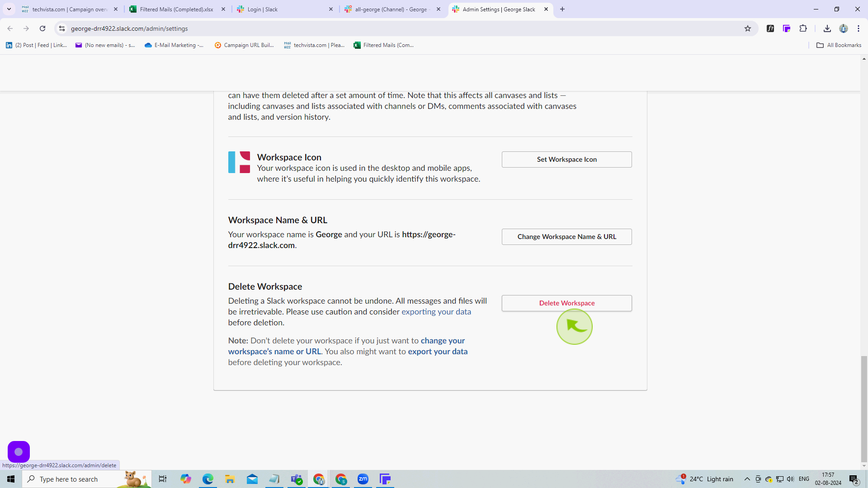Open the Campaign URL Builder bookmark

(244, 45)
